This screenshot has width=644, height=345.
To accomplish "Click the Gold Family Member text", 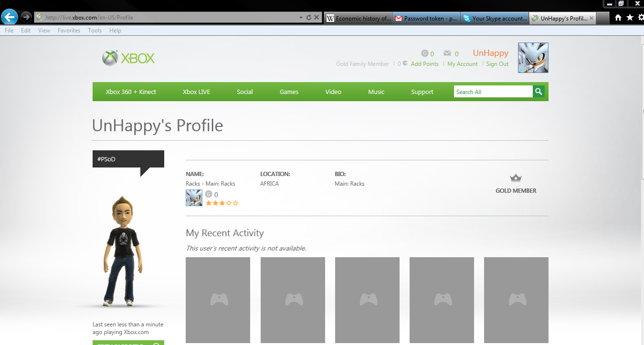I will (362, 64).
